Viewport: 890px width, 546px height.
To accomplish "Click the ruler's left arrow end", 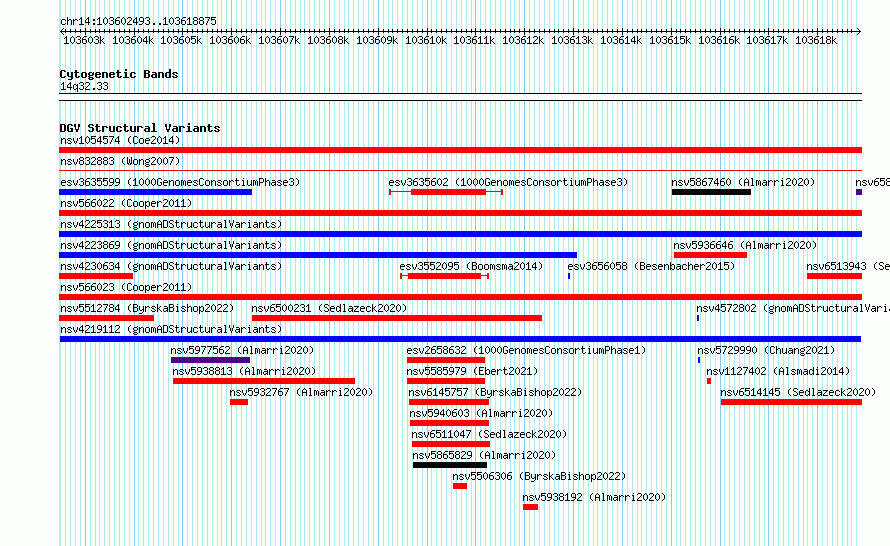I will tap(62, 31).
